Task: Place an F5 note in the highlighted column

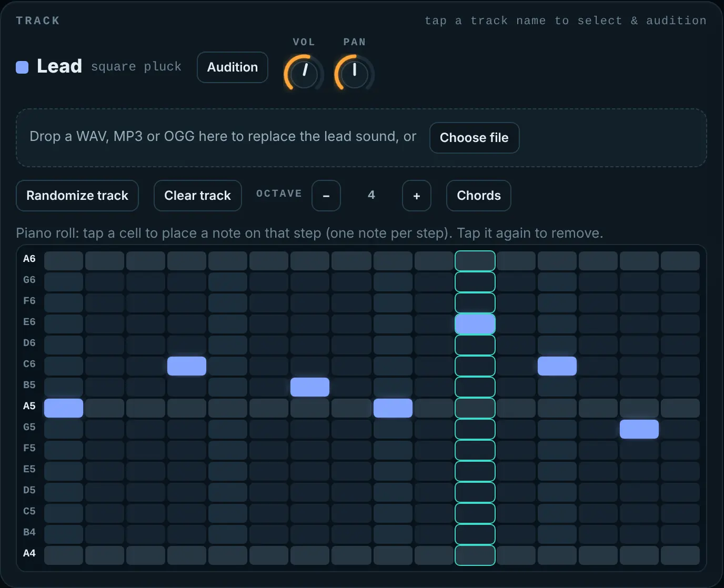Action: click(475, 450)
